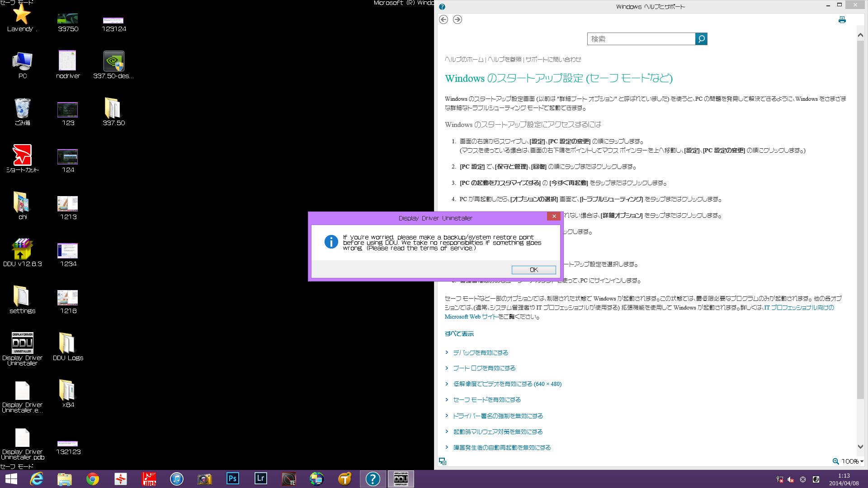This screenshot has height=488, width=868.
Task: Open Lightroom from taskbar
Action: (260, 479)
